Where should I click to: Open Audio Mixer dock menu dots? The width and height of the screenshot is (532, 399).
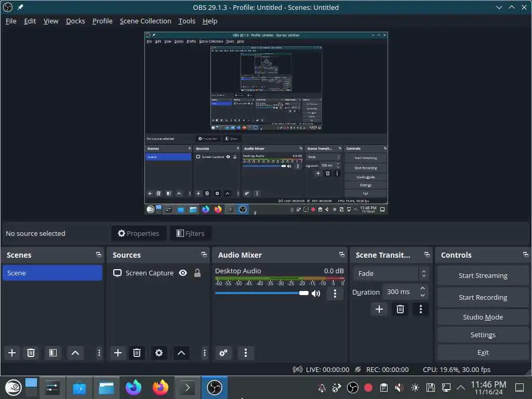click(246, 353)
